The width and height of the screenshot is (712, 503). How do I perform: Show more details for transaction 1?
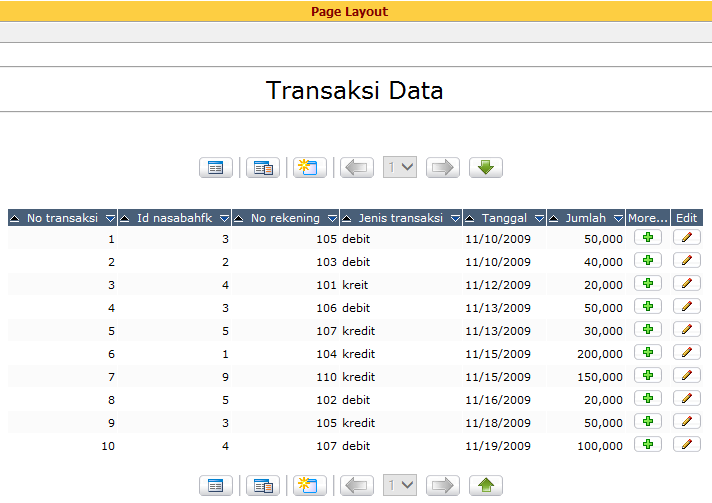(648, 237)
